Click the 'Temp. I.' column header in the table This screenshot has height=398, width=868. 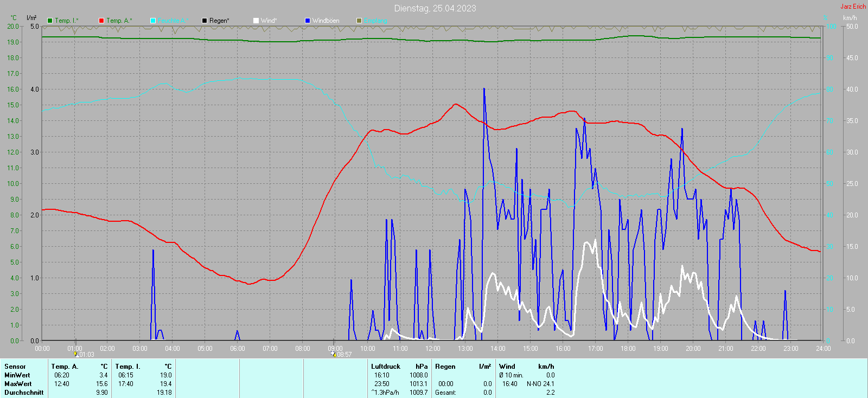128,367
